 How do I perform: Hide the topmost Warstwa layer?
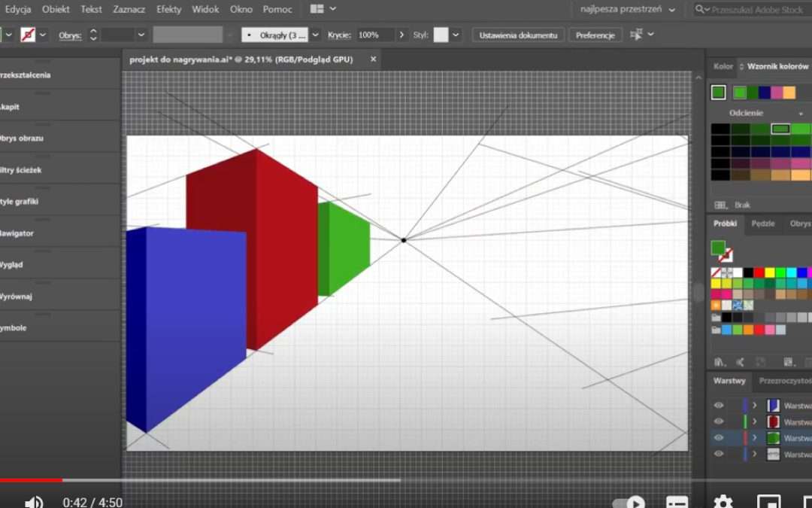(x=719, y=405)
